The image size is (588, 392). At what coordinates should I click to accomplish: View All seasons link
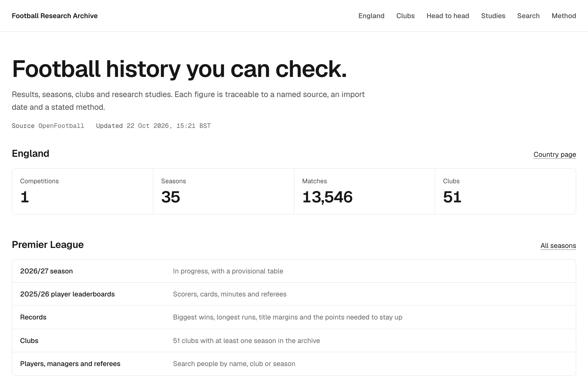point(558,246)
